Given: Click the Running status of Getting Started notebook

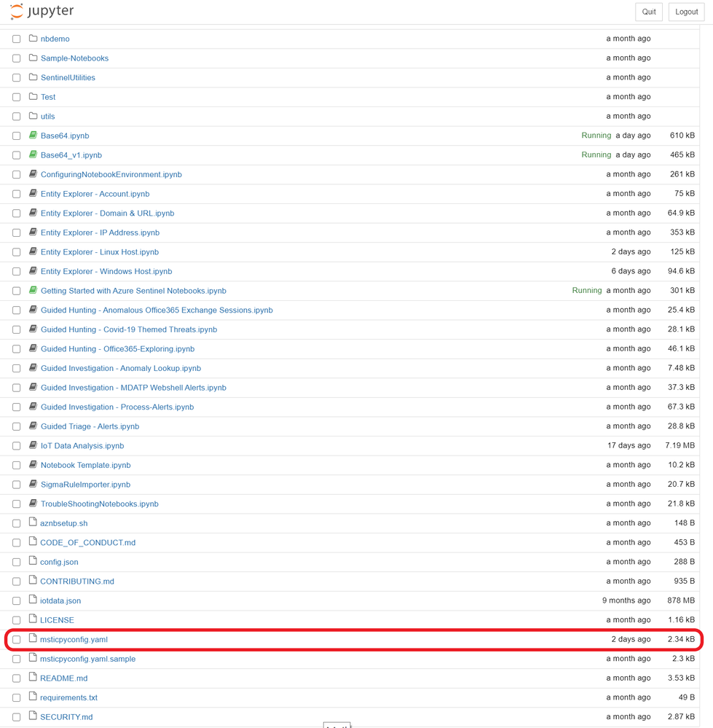Looking at the screenshot, I should pos(587,290).
